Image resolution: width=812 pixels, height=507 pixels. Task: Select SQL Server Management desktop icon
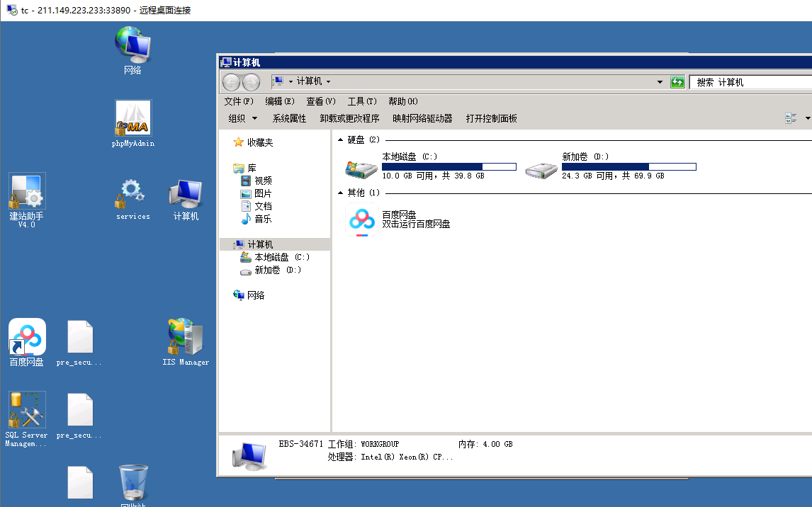coord(27,419)
